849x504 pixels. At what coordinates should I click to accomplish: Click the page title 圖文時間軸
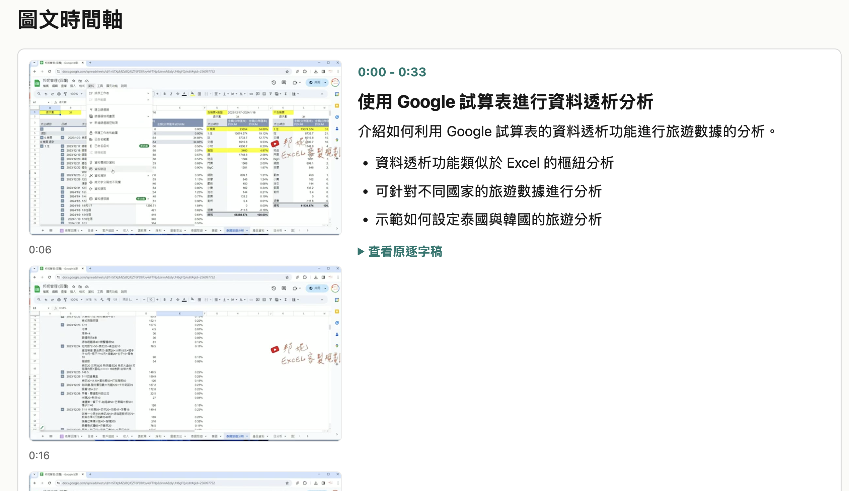coord(70,20)
